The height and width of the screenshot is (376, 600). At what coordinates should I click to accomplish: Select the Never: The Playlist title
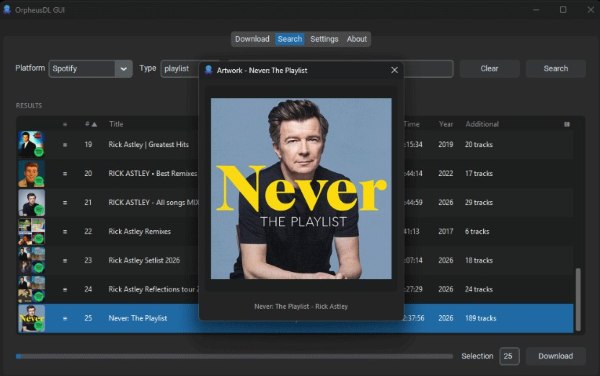click(x=138, y=318)
